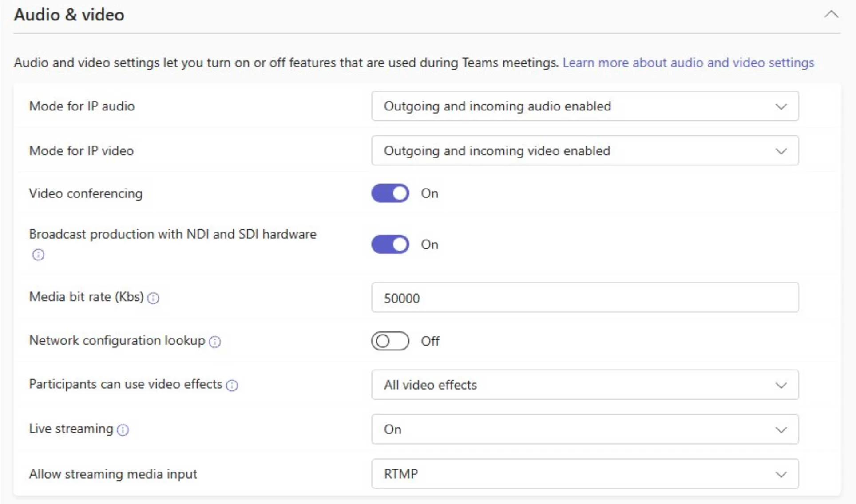Open Learn more about audio and video settings
Image resolution: width=856 pixels, height=504 pixels.
[688, 63]
